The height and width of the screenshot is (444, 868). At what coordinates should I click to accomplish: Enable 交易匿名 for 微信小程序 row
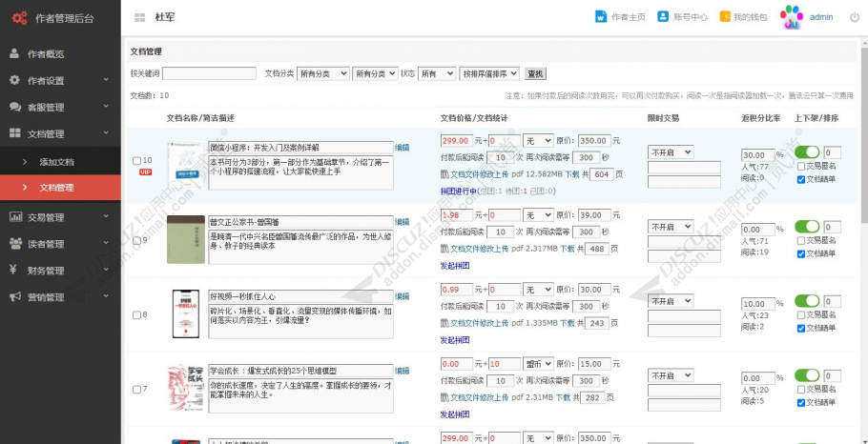(801, 166)
